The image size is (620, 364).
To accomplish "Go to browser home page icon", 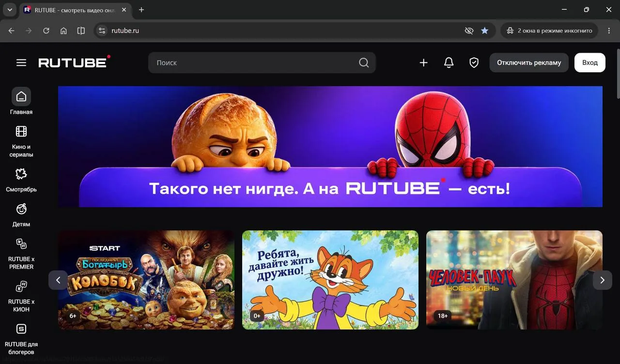I will 63,30.
